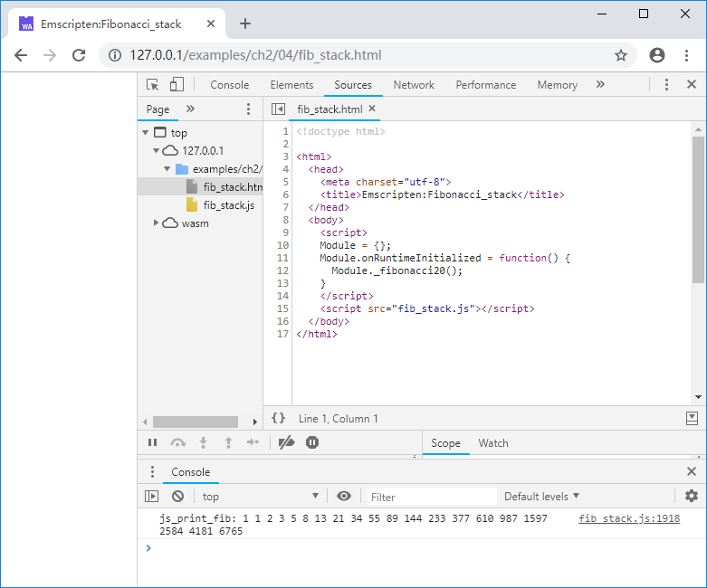Open the top execution context dropdown
This screenshot has height=588, width=707.
click(261, 497)
